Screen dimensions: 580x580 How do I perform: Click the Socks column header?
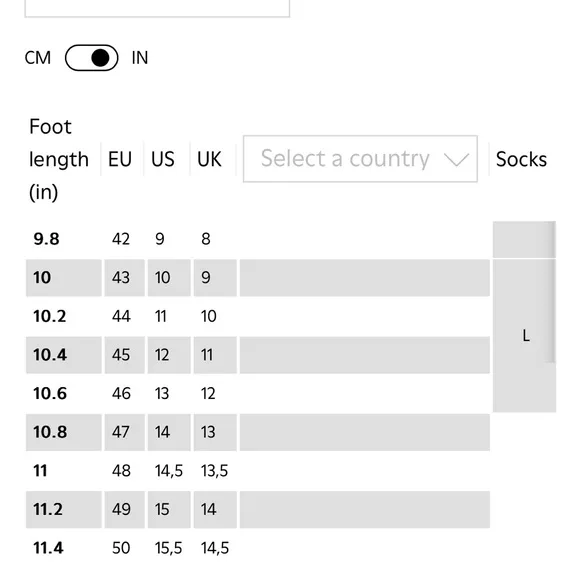point(521,159)
